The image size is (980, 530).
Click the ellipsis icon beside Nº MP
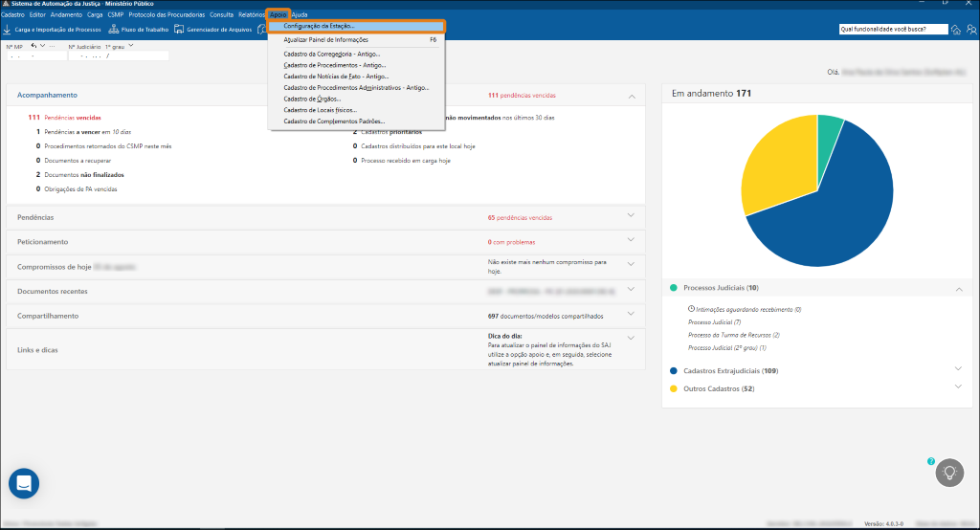click(x=52, y=46)
